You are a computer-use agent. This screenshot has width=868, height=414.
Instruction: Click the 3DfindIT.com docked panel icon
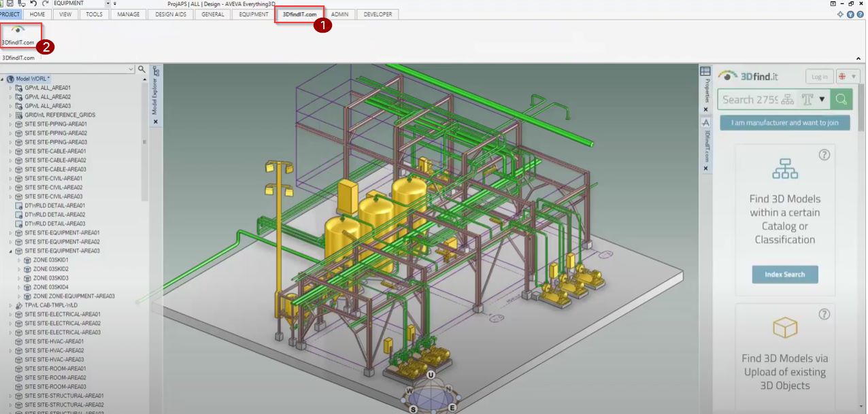coord(705,122)
